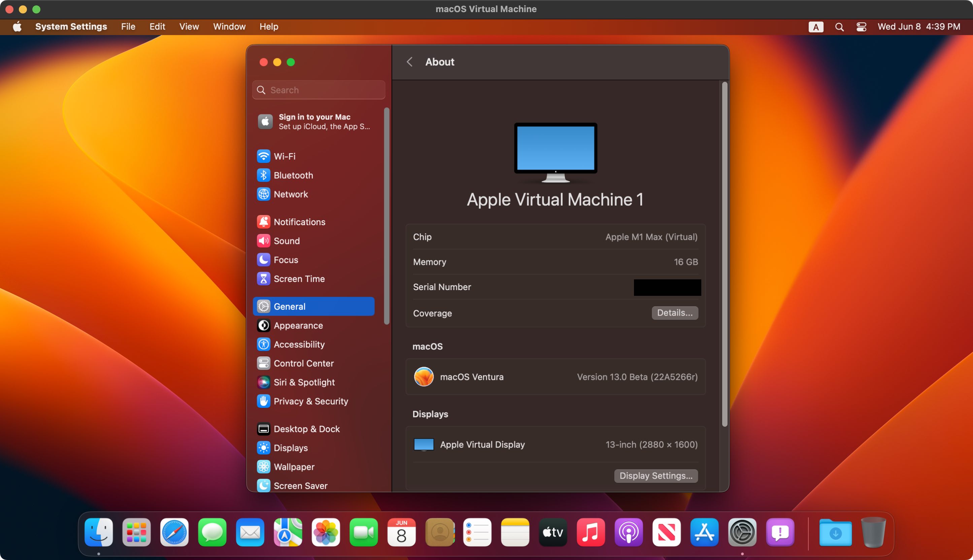Open Feedback Assistant from the Dock
Image resolution: width=973 pixels, height=560 pixels.
coord(780,533)
